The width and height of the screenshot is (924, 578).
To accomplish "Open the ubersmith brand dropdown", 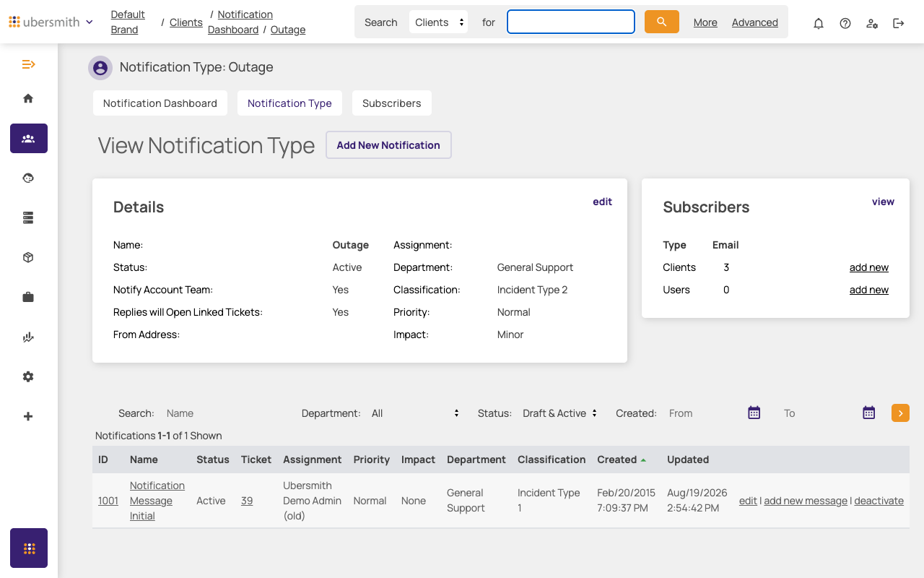I will click(x=51, y=22).
